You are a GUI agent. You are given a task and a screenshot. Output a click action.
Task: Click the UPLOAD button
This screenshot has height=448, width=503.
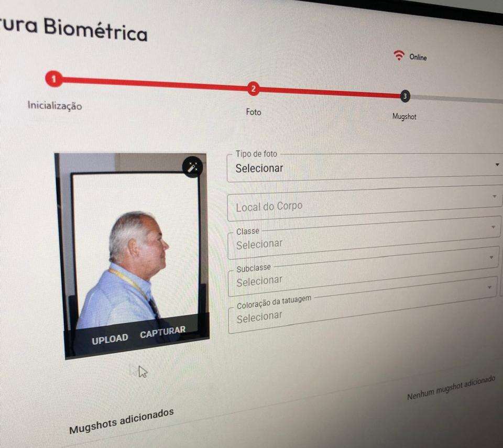pyautogui.click(x=110, y=339)
